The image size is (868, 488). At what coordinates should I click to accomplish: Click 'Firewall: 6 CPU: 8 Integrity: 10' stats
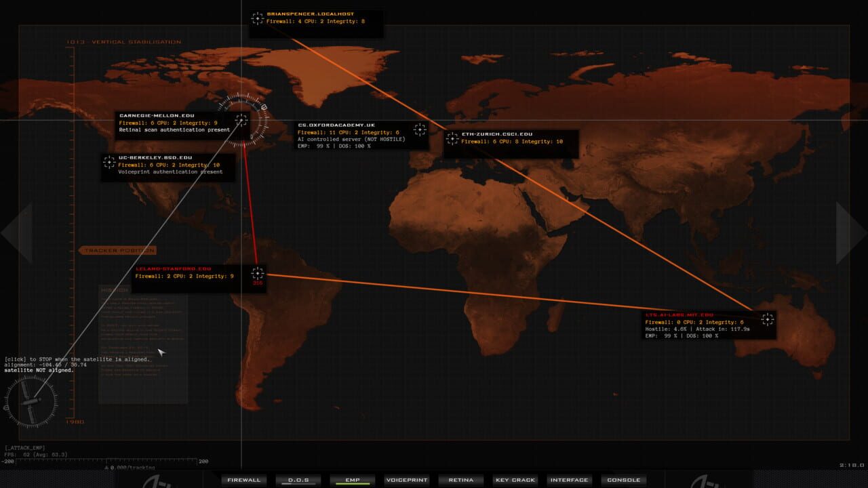512,142
